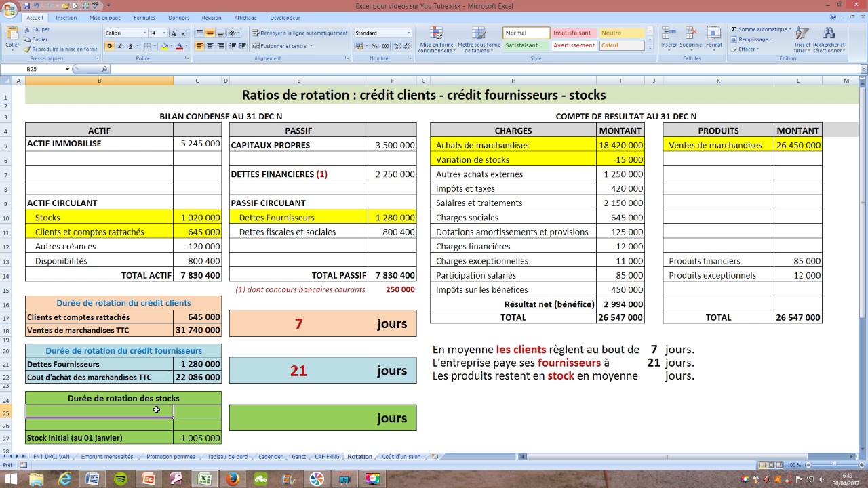Viewport: 868px width, 488px height.
Task: Click the Copier copy button
Action: coord(35,39)
